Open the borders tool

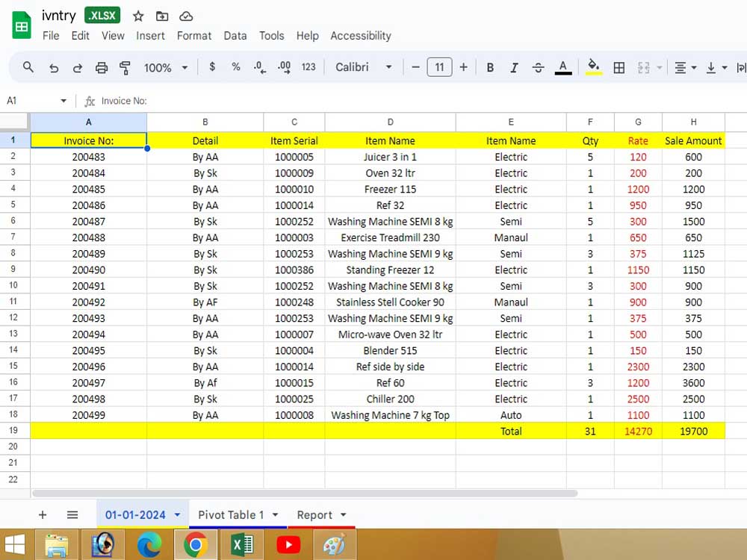click(619, 68)
